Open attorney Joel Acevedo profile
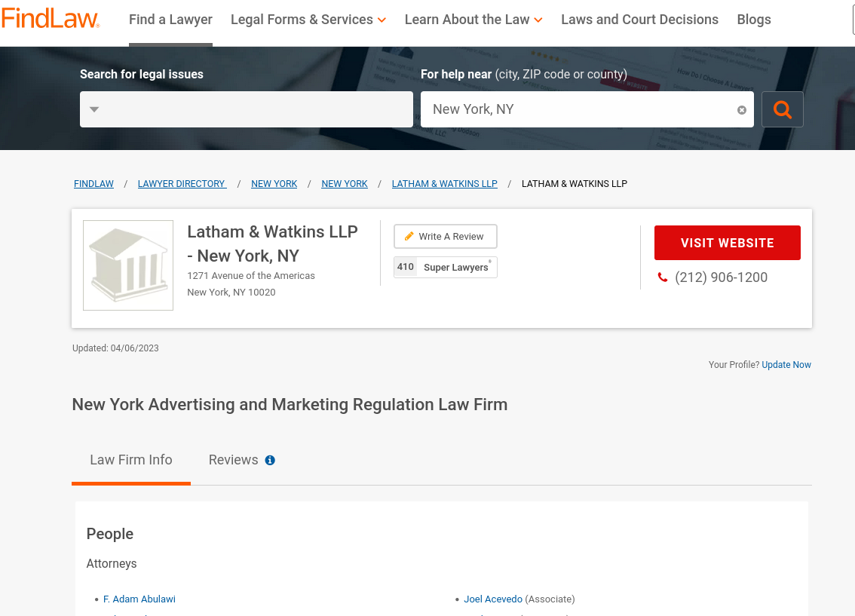The width and height of the screenshot is (855, 616). 493,599
